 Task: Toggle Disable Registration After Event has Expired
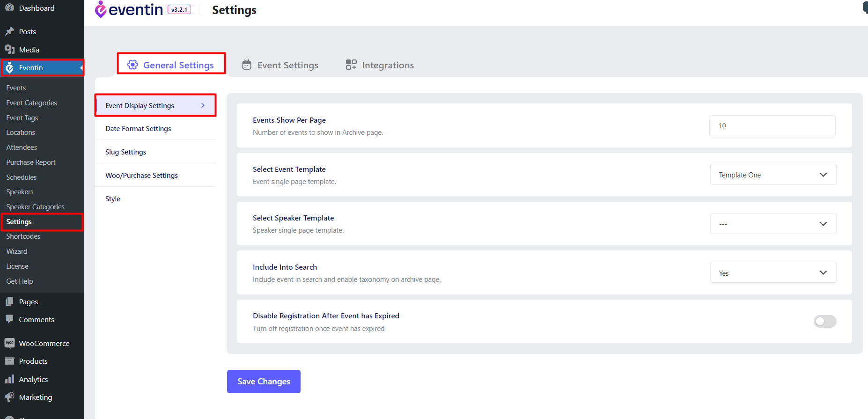pyautogui.click(x=824, y=321)
